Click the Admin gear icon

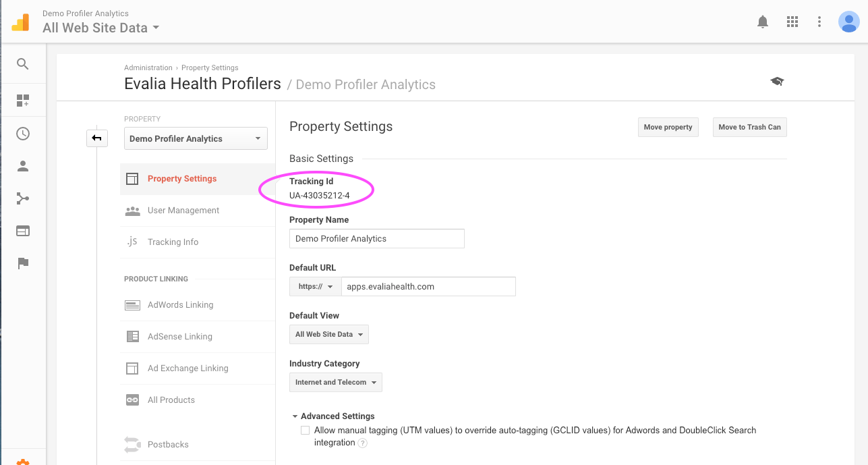click(23, 462)
